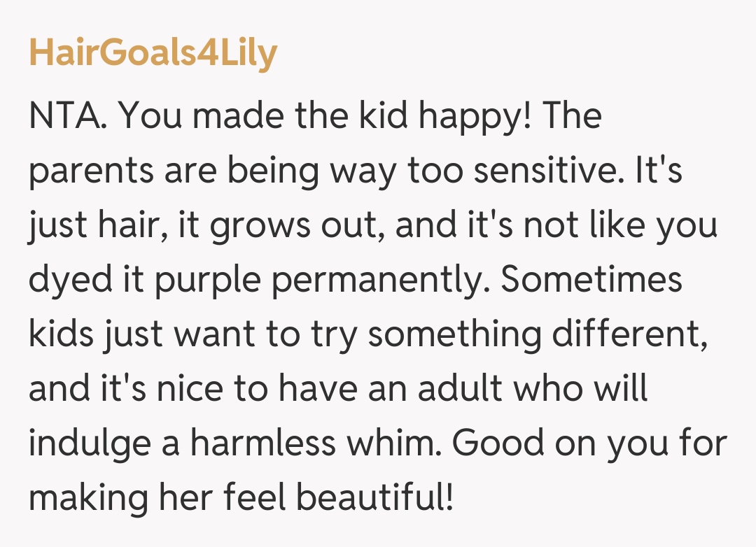756x547 pixels.
Task: Click the word "Sometimes" in the comment
Action: tap(591, 280)
